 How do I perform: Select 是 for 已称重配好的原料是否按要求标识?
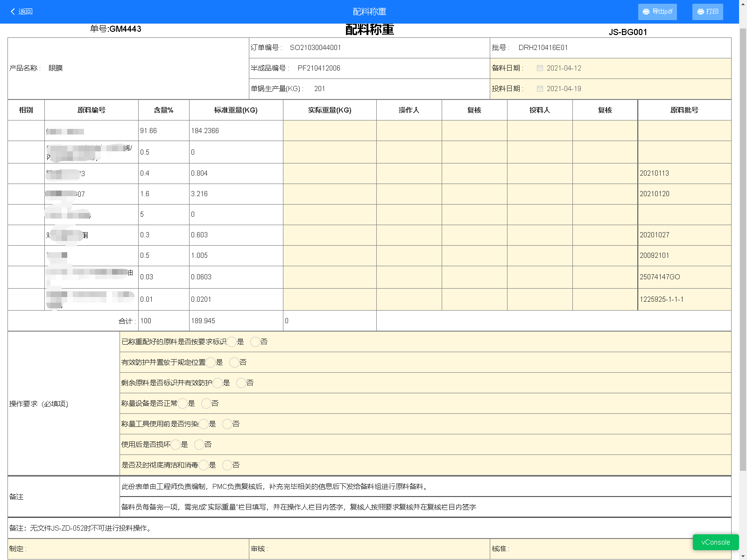232,342
